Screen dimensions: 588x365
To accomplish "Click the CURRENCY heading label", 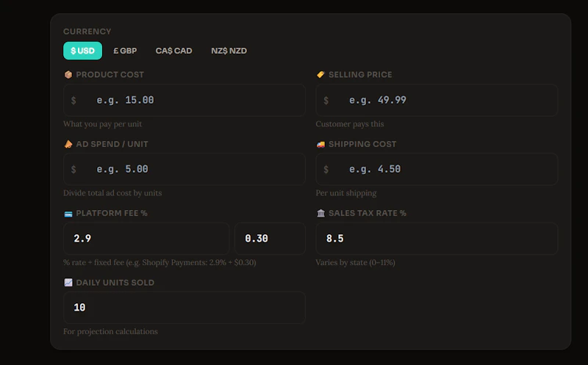I will 87,32.
